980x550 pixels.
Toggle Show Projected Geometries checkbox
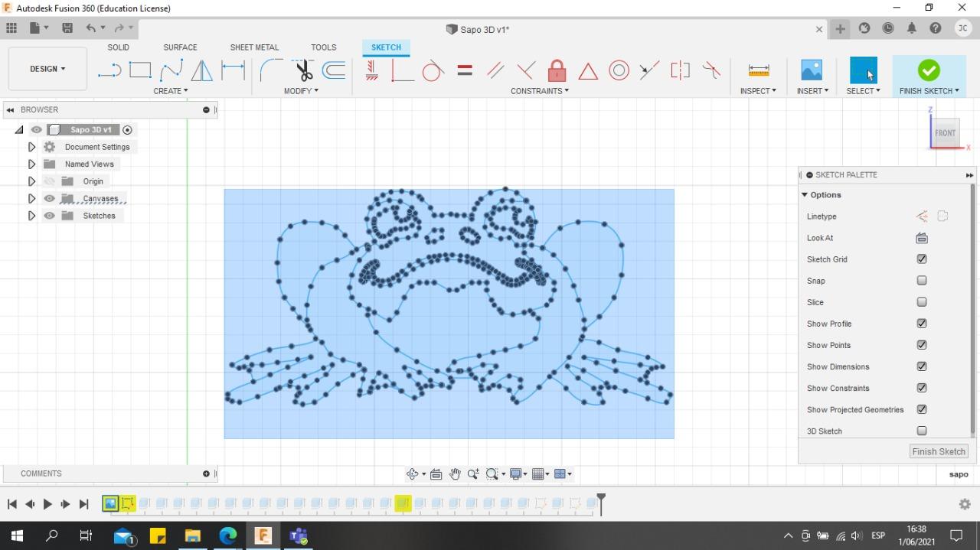[x=922, y=409]
